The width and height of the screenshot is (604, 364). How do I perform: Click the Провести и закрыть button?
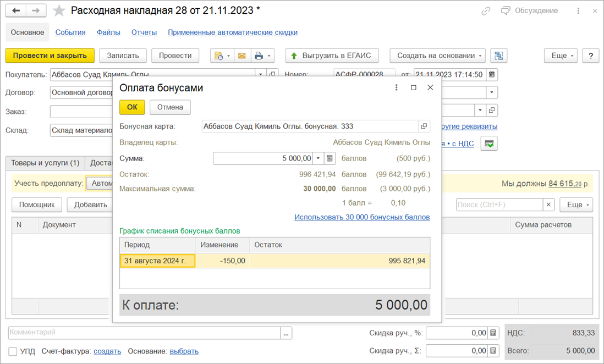click(50, 56)
